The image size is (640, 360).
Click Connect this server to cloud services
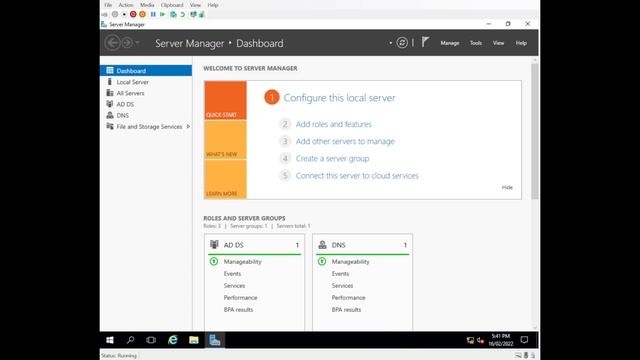click(x=357, y=176)
